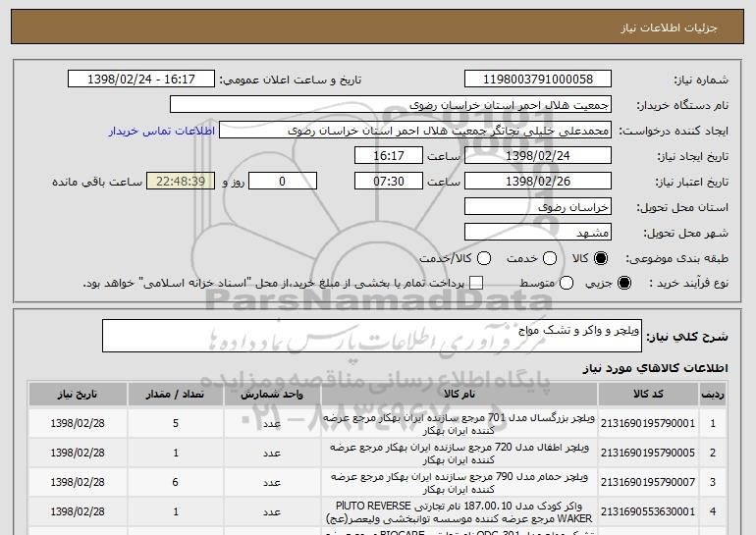Click product code 2131690195790005
Screen dimensions: 756x535
click(x=648, y=453)
